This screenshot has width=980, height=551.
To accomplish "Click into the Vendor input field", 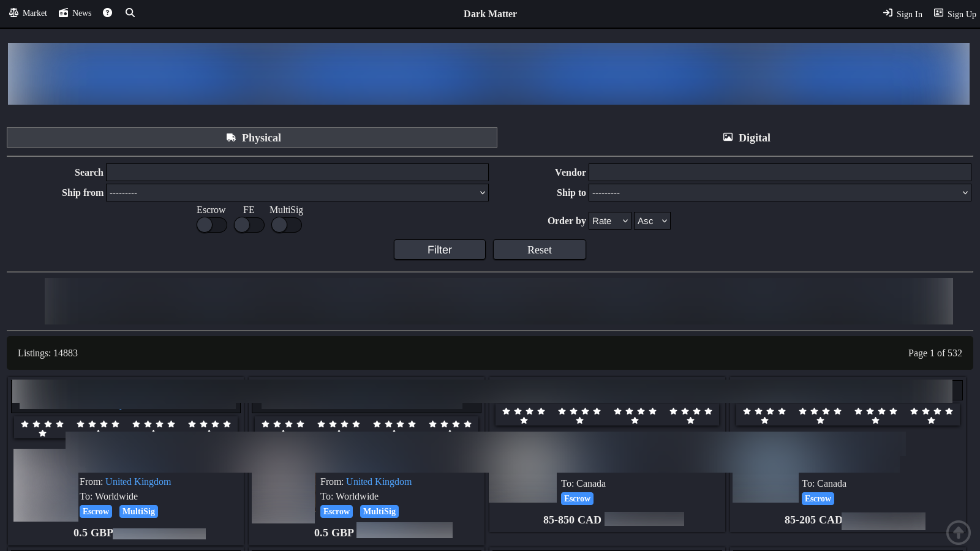I will click(779, 173).
